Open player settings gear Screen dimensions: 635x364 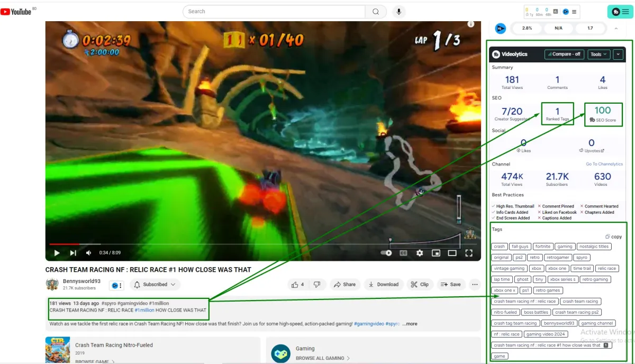pos(420,253)
